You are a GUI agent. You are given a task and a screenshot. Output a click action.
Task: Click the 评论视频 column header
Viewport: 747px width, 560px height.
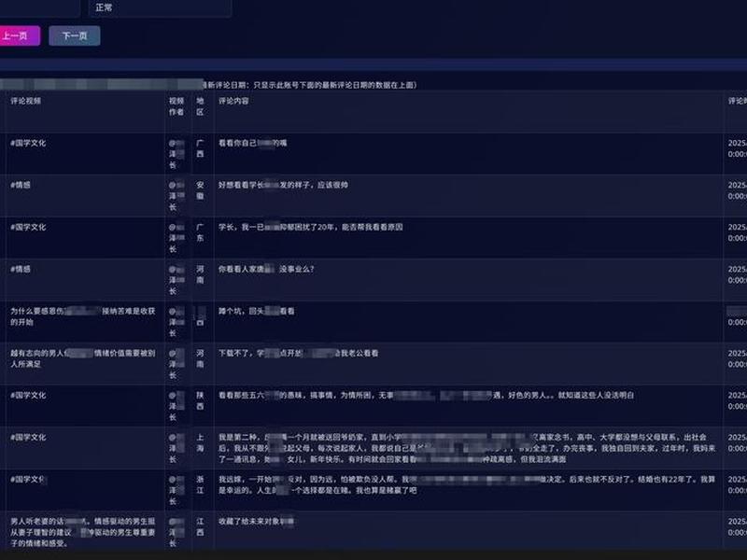pyautogui.click(x=26, y=101)
